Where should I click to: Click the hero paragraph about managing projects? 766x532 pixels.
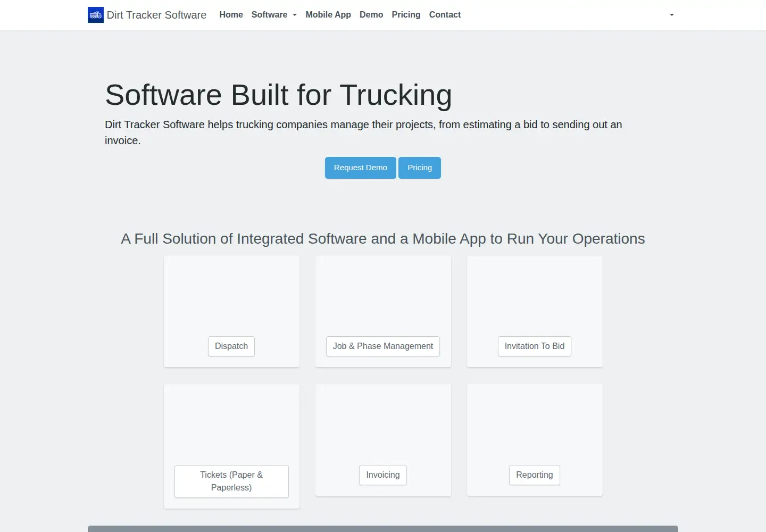point(363,132)
